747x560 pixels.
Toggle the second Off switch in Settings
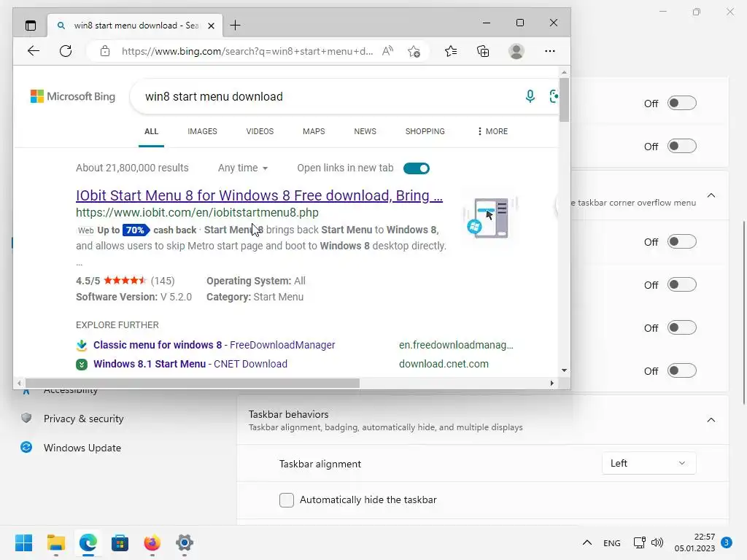[x=682, y=146]
